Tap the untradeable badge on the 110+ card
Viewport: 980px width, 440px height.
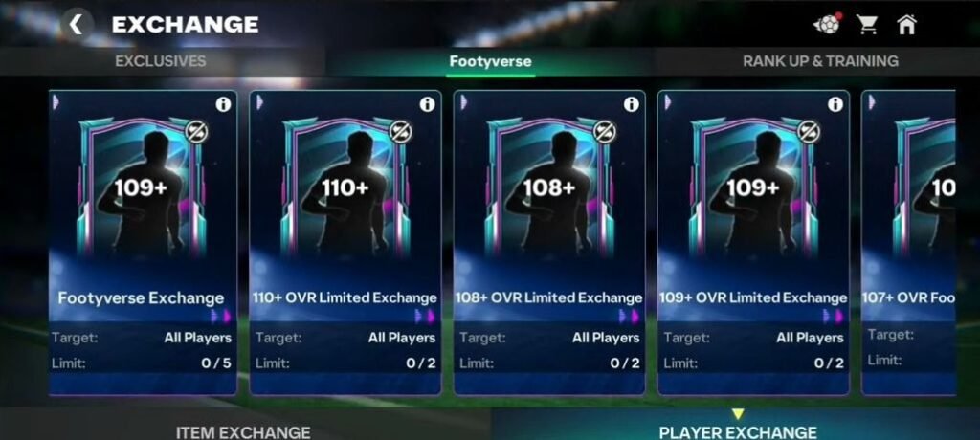pyautogui.click(x=401, y=132)
